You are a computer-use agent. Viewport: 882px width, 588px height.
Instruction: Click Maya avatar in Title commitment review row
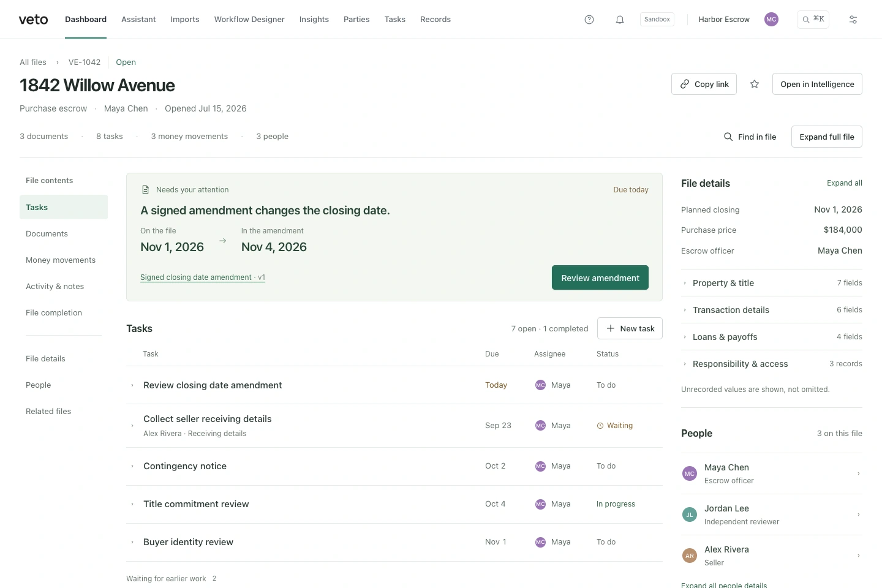[x=540, y=504]
